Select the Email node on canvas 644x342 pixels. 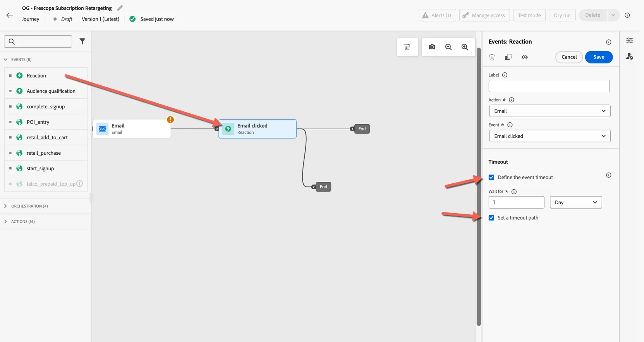pos(132,129)
